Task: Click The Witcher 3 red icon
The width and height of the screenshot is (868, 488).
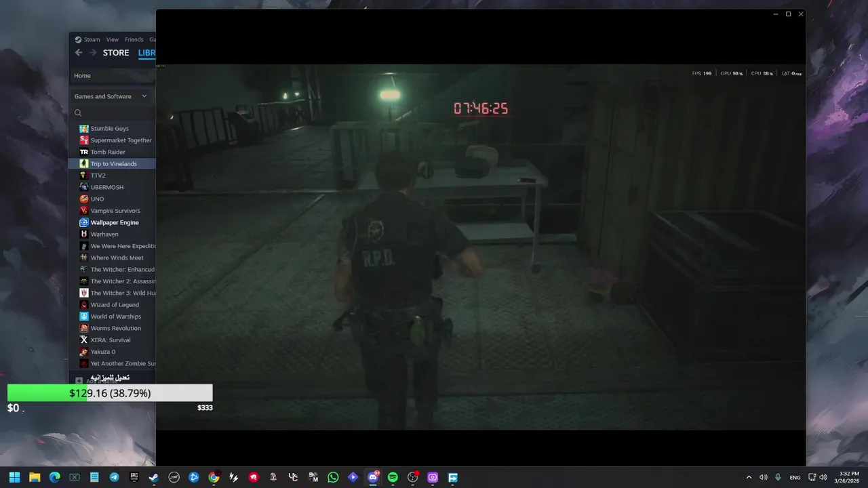Action: 84,293
